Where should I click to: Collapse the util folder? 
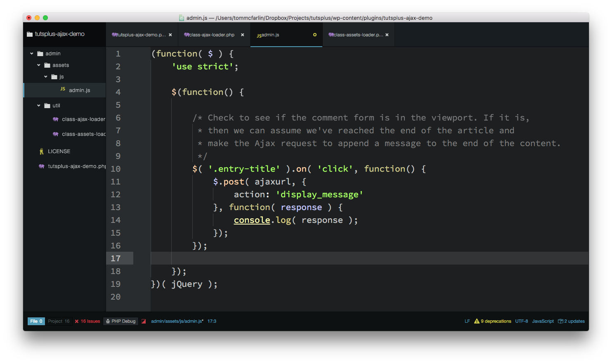[x=39, y=106]
